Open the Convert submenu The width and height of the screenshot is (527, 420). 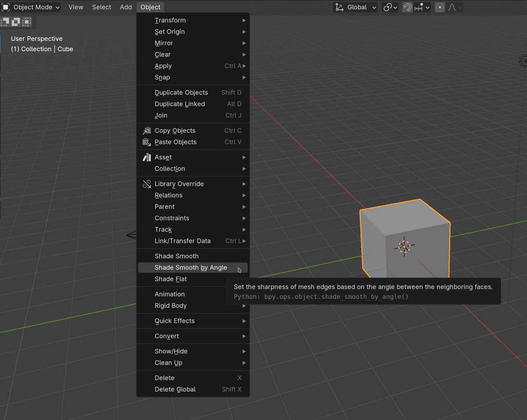pyautogui.click(x=193, y=336)
